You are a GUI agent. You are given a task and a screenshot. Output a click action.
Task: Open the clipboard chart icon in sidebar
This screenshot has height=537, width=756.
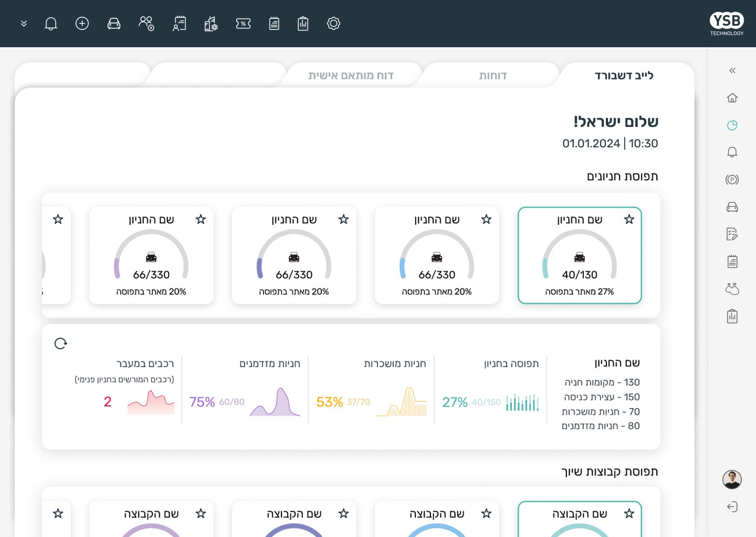click(x=732, y=316)
